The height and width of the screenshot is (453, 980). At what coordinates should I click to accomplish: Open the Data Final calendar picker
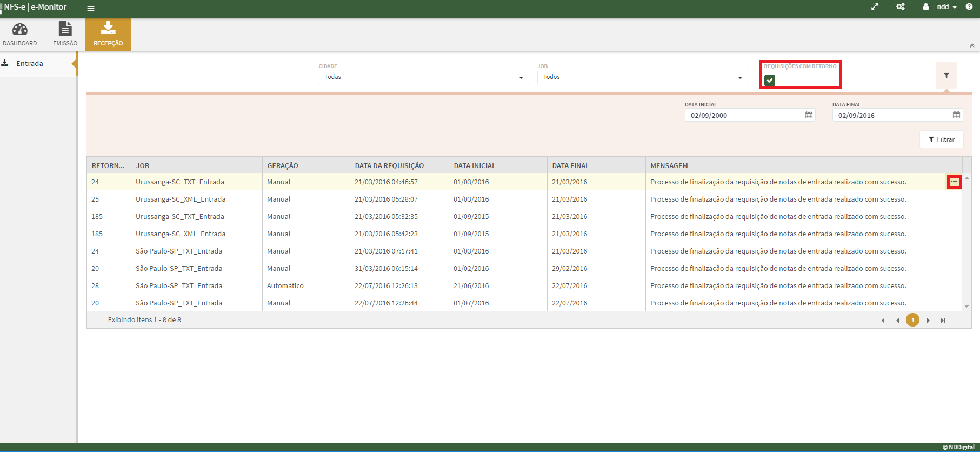click(x=956, y=115)
